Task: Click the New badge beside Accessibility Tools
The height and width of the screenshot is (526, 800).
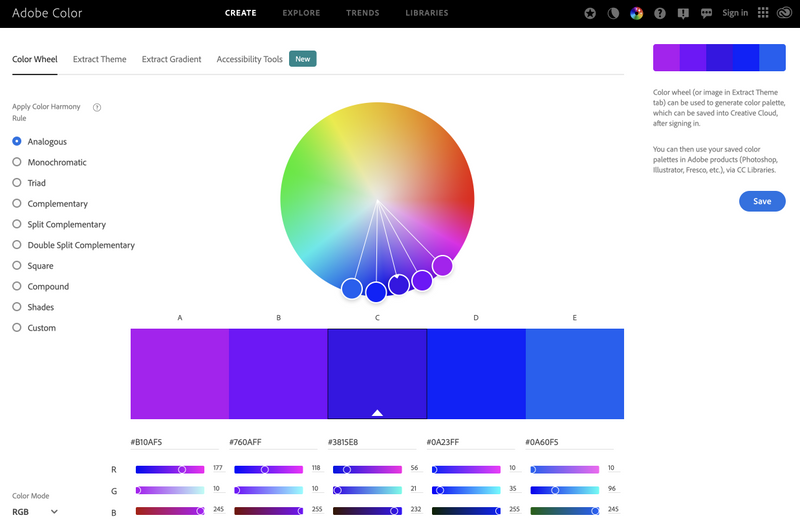Action: [x=303, y=59]
